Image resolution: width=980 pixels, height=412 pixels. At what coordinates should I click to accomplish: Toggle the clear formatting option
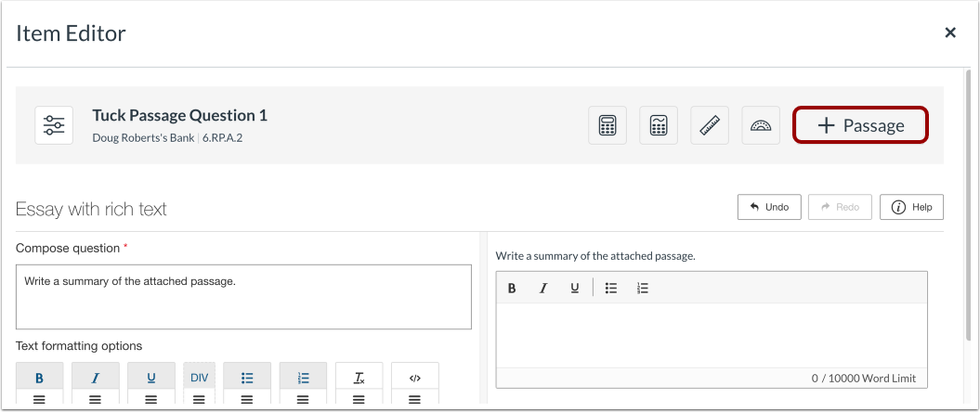pyautogui.click(x=359, y=378)
